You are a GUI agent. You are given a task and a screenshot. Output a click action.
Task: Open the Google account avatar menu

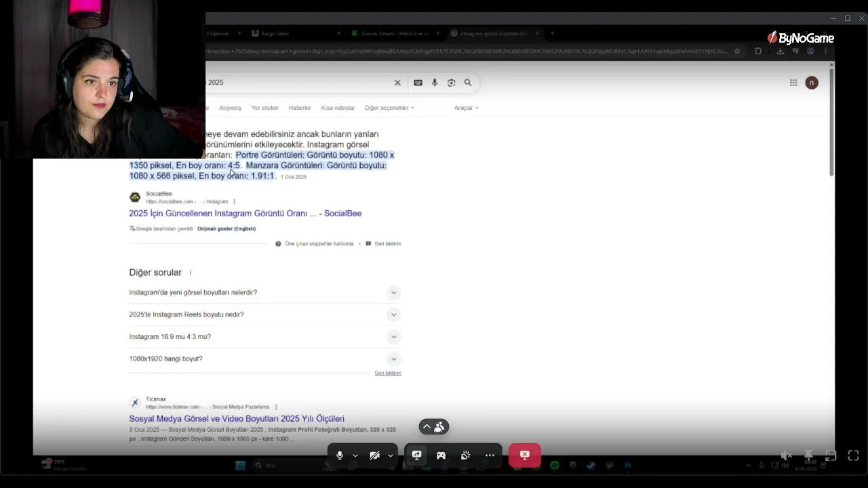812,83
